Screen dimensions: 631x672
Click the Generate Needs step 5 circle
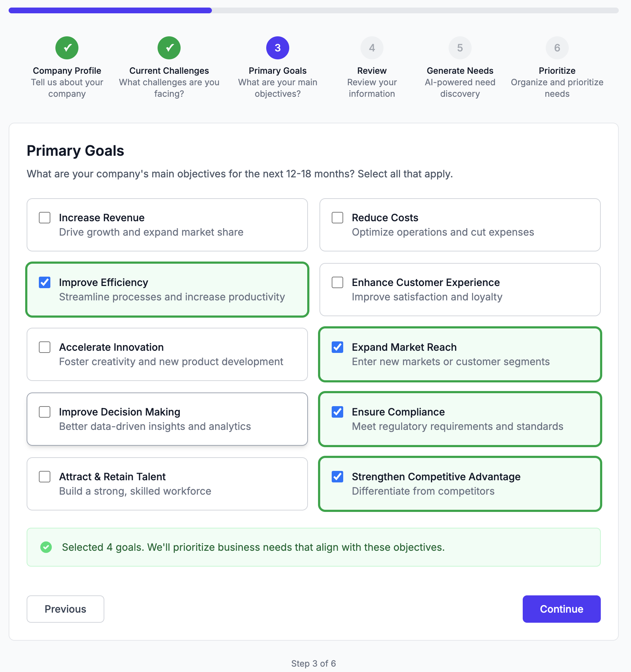(x=460, y=48)
